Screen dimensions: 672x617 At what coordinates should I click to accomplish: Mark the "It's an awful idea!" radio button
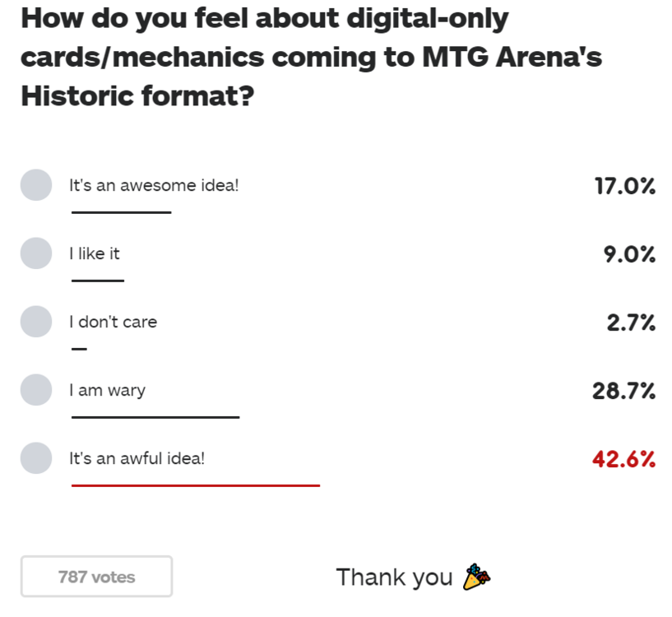pos(36,458)
